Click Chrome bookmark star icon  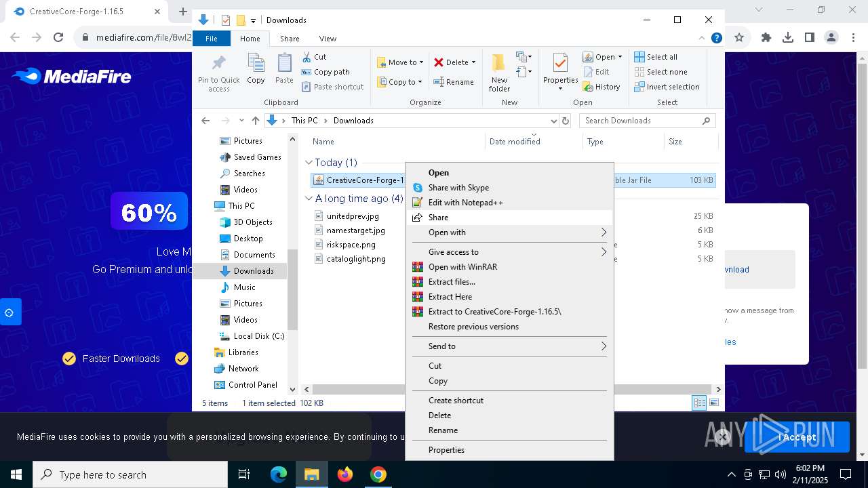click(739, 38)
